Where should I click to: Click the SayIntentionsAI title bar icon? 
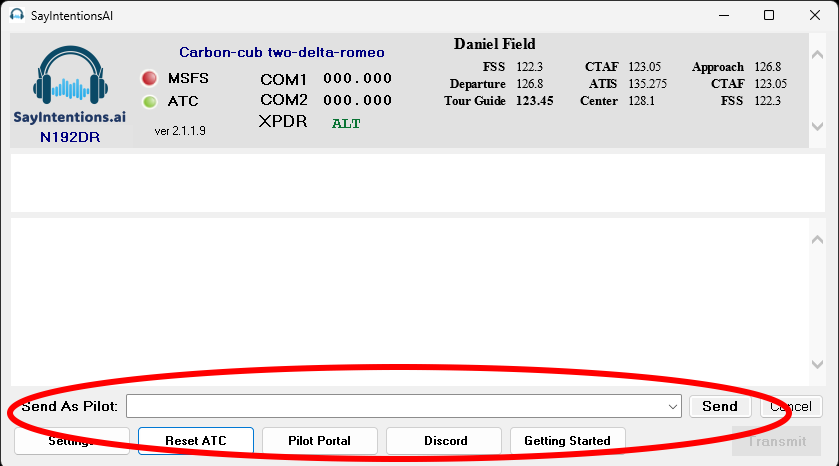tap(17, 16)
